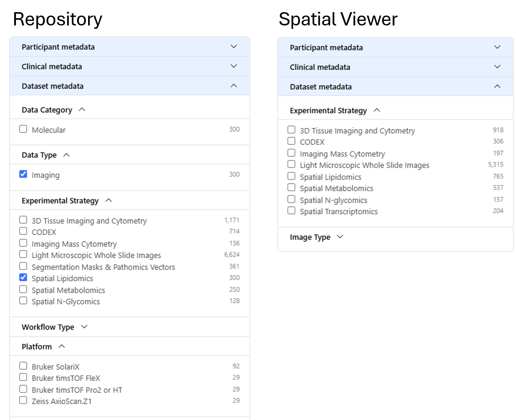Check Bruker SolariX platform checkbox

pyautogui.click(x=23, y=366)
